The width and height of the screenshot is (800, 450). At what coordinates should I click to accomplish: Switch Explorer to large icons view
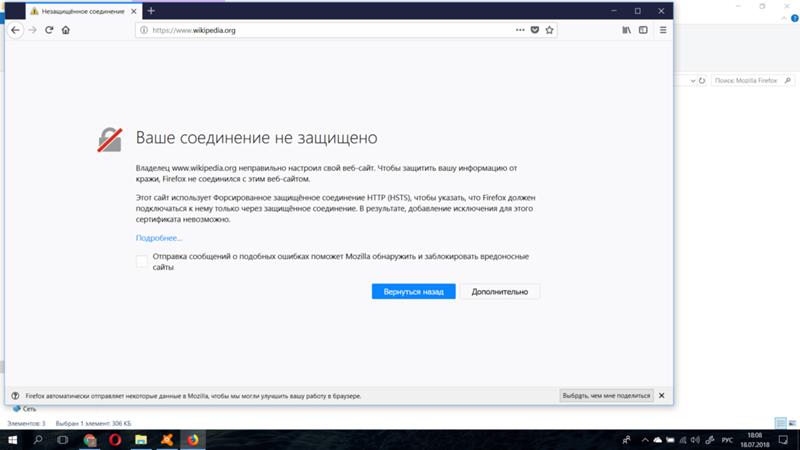click(792, 423)
